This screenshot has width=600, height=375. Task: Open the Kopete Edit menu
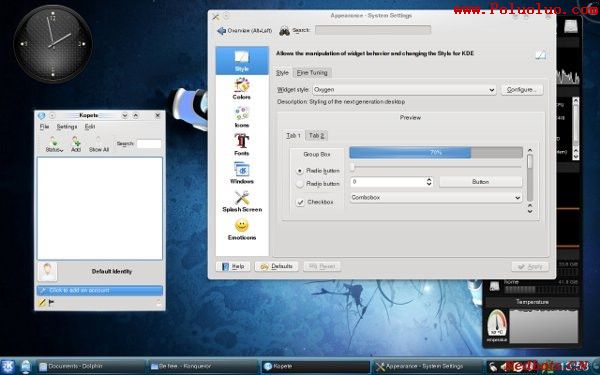tap(90, 127)
